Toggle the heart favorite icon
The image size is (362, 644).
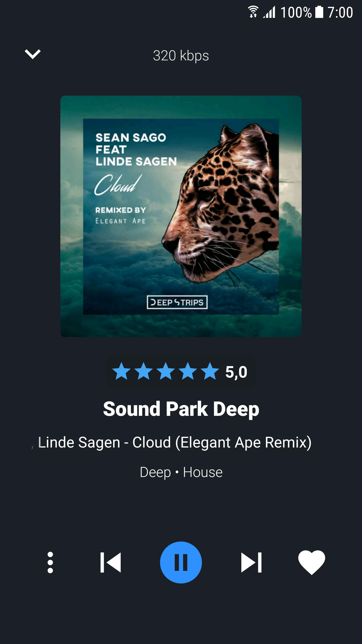312,562
